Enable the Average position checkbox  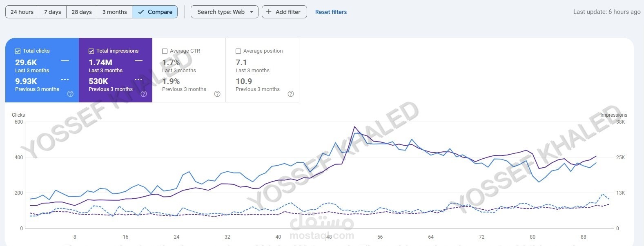click(238, 51)
